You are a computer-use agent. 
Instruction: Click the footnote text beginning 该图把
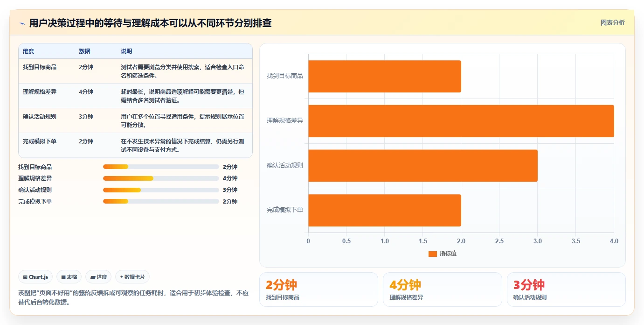coord(133,297)
